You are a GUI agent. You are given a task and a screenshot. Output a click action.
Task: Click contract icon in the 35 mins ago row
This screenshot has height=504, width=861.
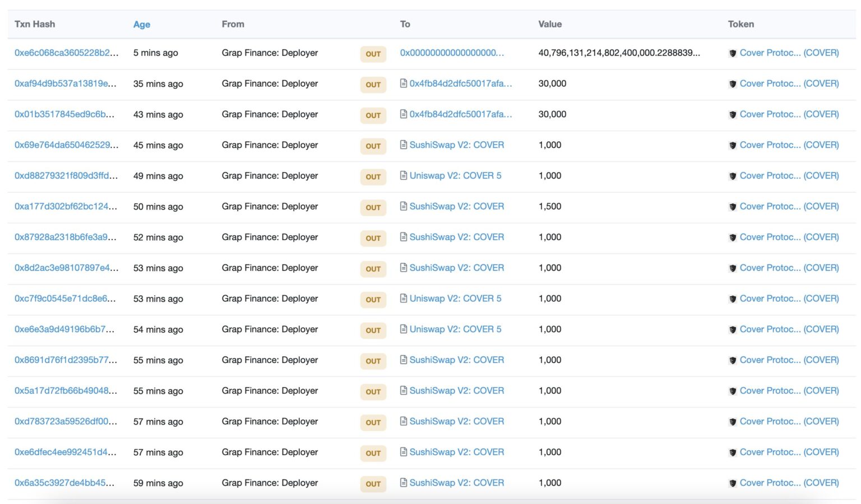pyautogui.click(x=404, y=83)
